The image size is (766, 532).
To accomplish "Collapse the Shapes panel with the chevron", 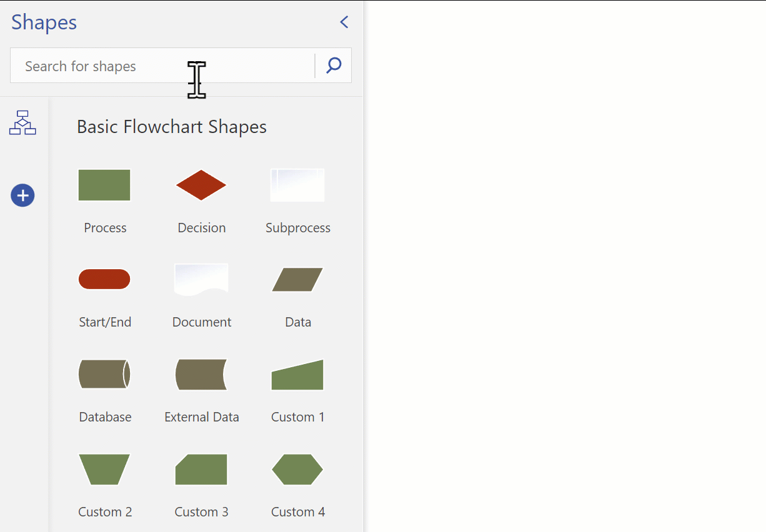I will [344, 22].
